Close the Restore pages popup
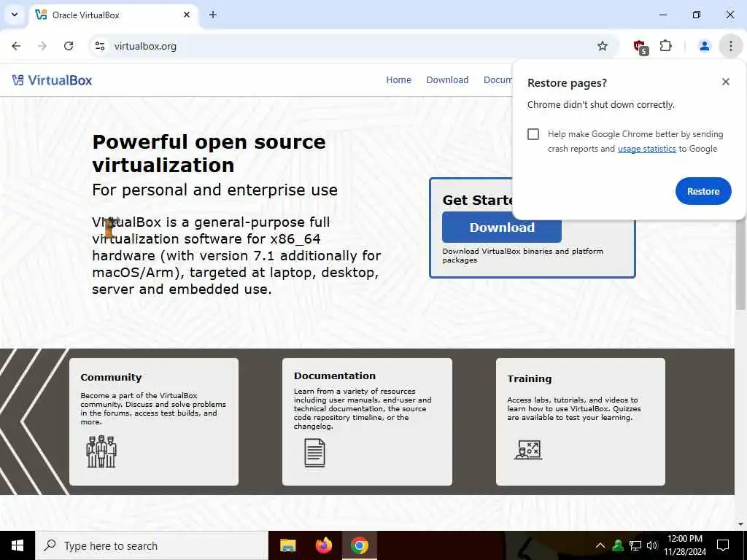The height and width of the screenshot is (560, 747). 726,82
